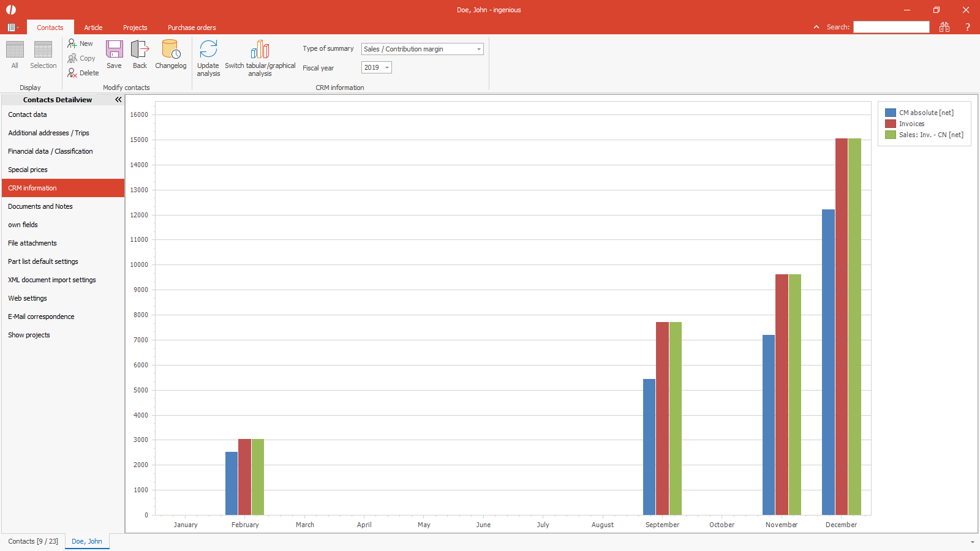This screenshot has width=980, height=551.
Task: Click the binoculars search icon
Action: click(944, 27)
